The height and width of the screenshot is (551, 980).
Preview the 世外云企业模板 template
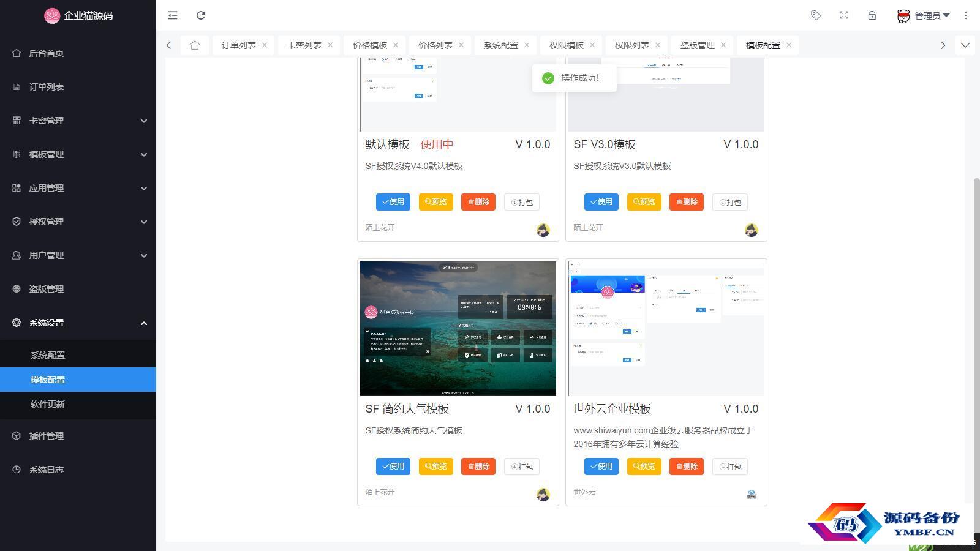point(644,467)
